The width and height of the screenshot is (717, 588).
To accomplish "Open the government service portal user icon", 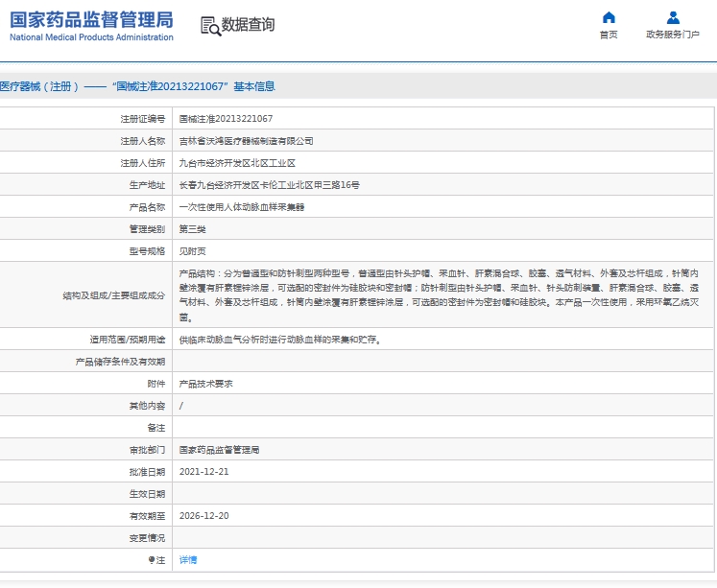I will tap(673, 18).
